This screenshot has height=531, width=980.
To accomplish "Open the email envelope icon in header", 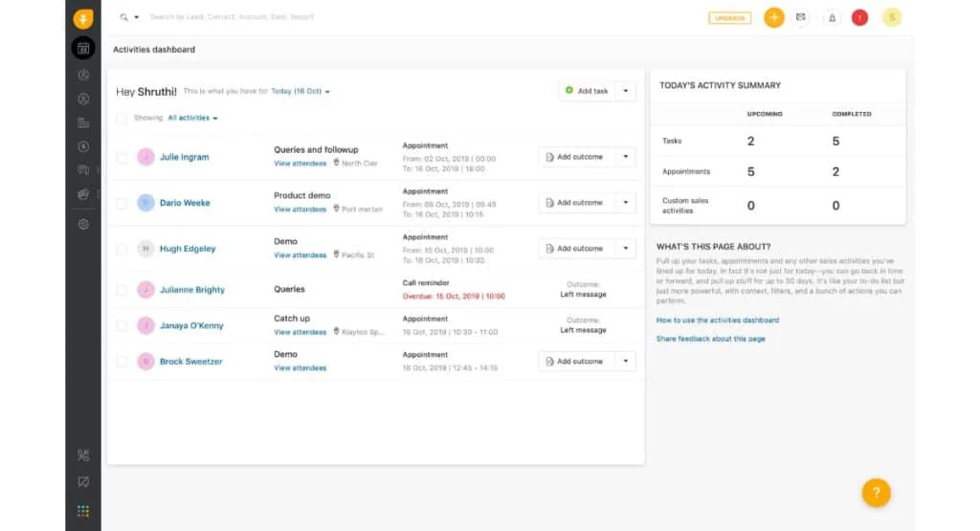I will point(801,17).
